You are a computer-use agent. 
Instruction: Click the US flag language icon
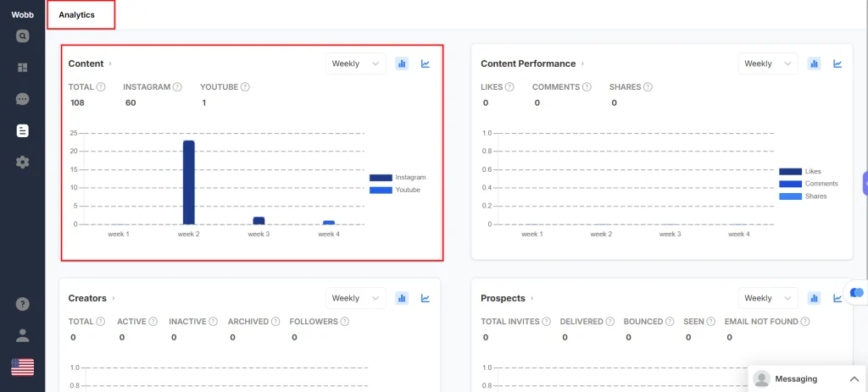[x=22, y=367]
